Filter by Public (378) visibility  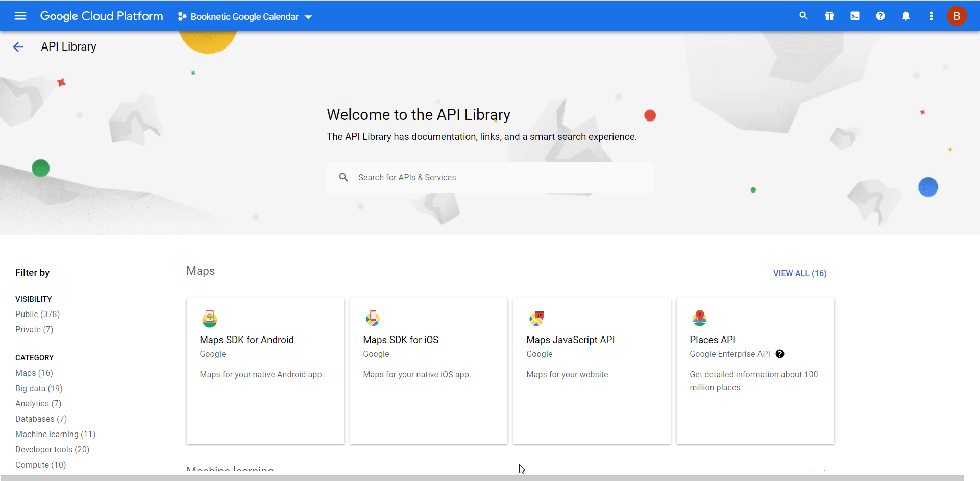(37, 314)
